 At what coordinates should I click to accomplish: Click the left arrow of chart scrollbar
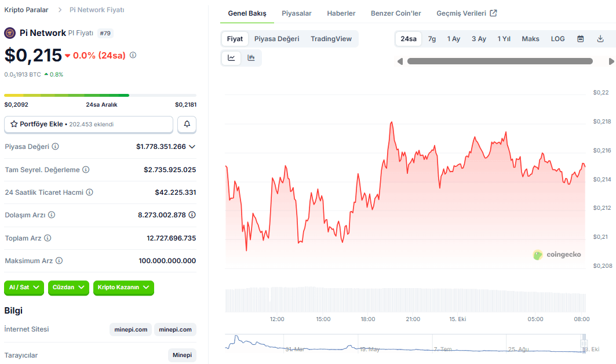tap(400, 61)
